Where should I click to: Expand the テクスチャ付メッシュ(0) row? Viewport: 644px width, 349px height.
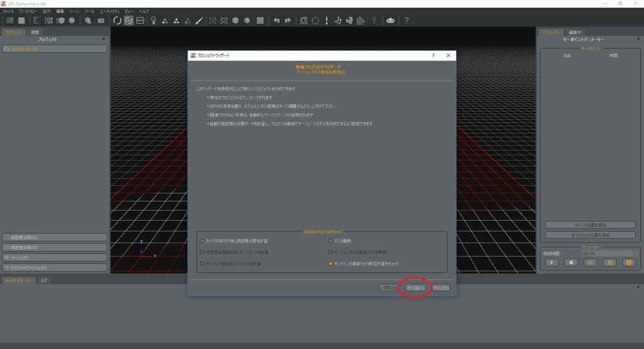55,268
